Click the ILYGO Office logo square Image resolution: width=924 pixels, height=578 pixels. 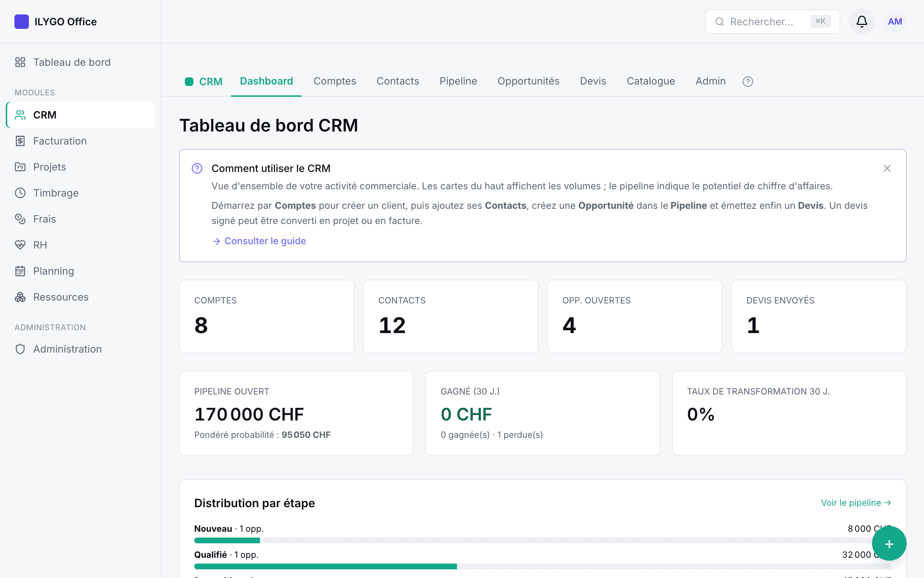(21, 21)
